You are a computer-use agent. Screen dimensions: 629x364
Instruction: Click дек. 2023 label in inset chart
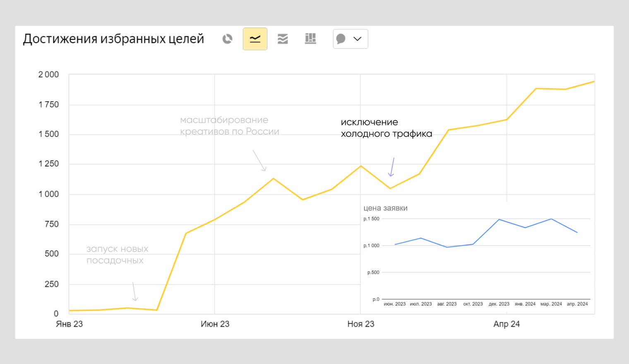tap(499, 304)
